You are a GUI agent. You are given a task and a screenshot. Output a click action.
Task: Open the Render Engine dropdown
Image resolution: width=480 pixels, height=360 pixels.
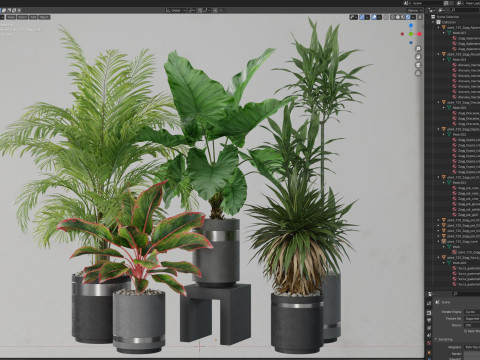(x=472, y=312)
